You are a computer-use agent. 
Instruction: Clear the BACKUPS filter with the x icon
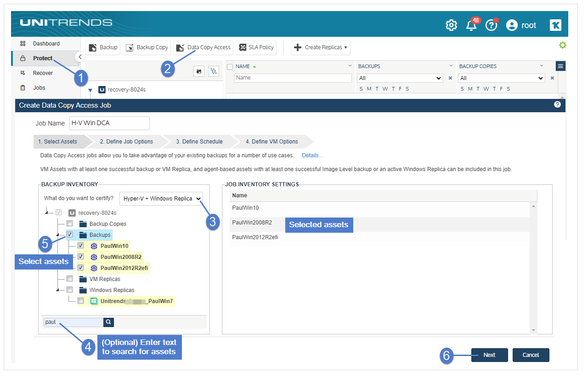[x=450, y=78]
